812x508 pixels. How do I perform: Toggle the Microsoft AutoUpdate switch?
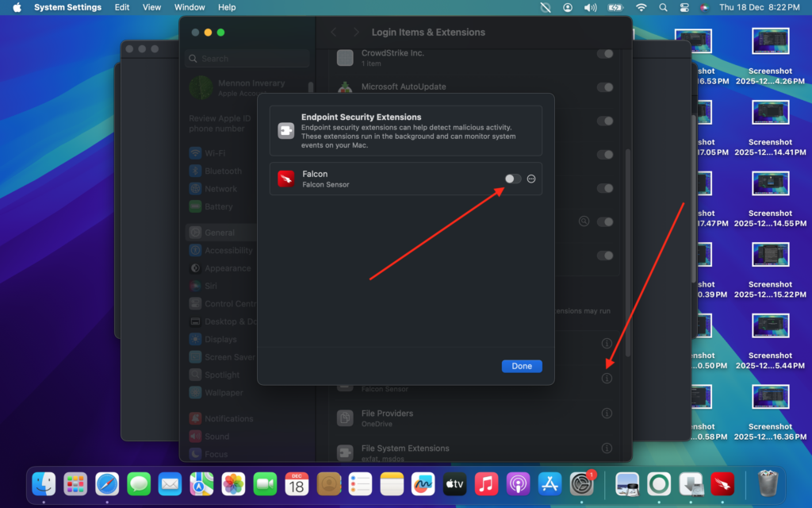(604, 87)
